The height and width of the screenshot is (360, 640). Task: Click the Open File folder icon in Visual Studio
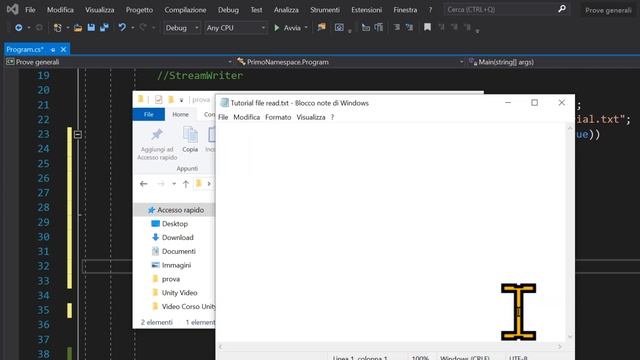(x=78, y=28)
